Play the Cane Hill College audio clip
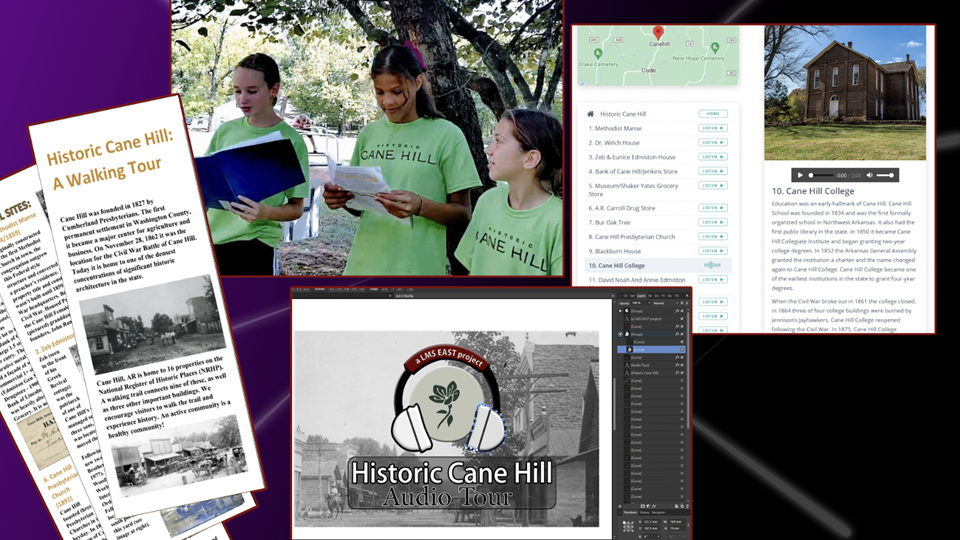960x540 pixels. point(800,175)
